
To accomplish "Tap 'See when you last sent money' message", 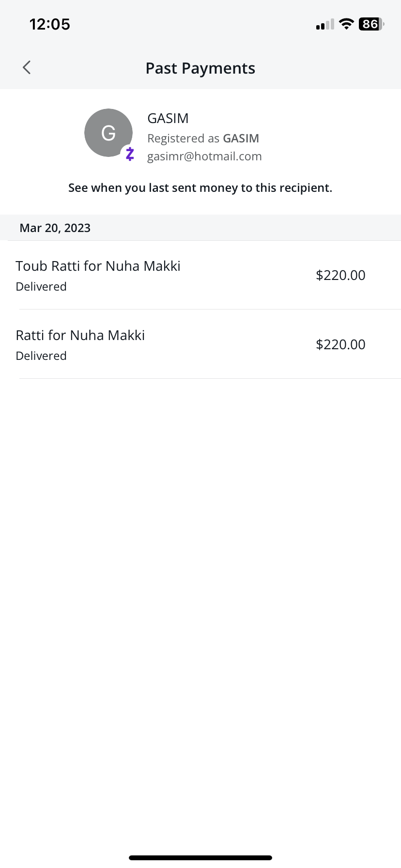I will click(200, 188).
